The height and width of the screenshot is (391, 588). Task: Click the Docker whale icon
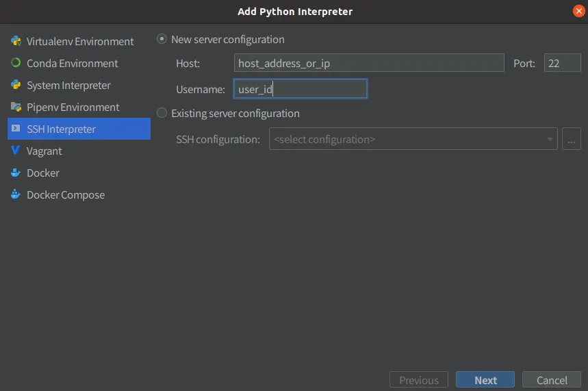15,173
